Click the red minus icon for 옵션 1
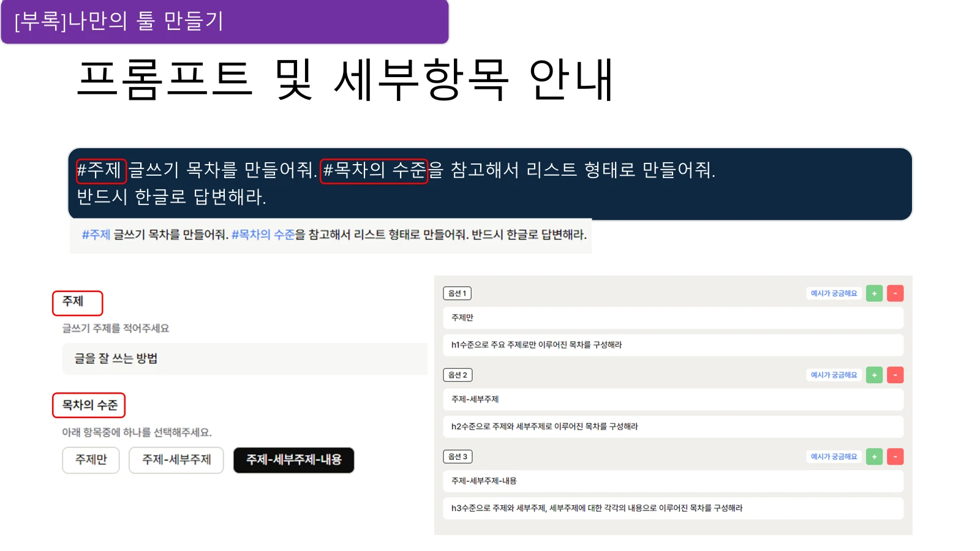Screen dimensions: 980x551 (895, 293)
